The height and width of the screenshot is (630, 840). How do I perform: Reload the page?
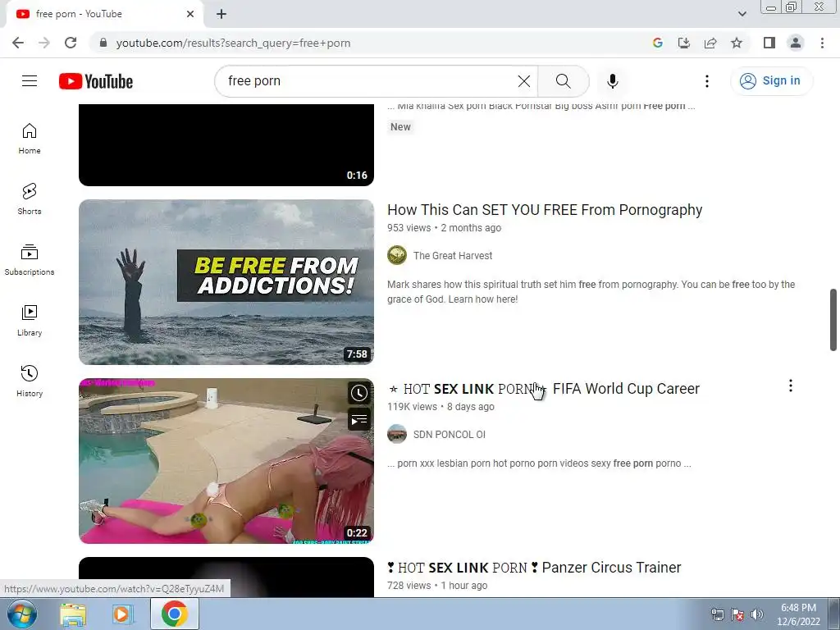coord(71,43)
